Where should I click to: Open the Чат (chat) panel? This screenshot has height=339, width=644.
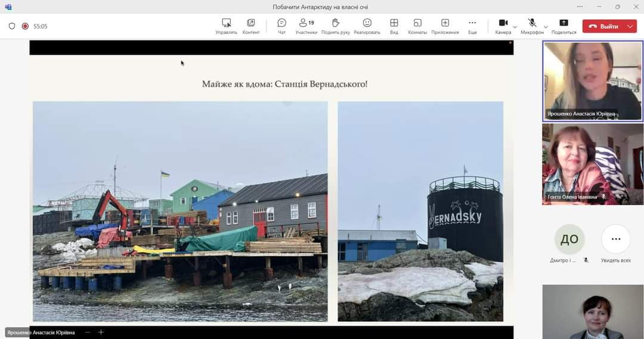(281, 26)
